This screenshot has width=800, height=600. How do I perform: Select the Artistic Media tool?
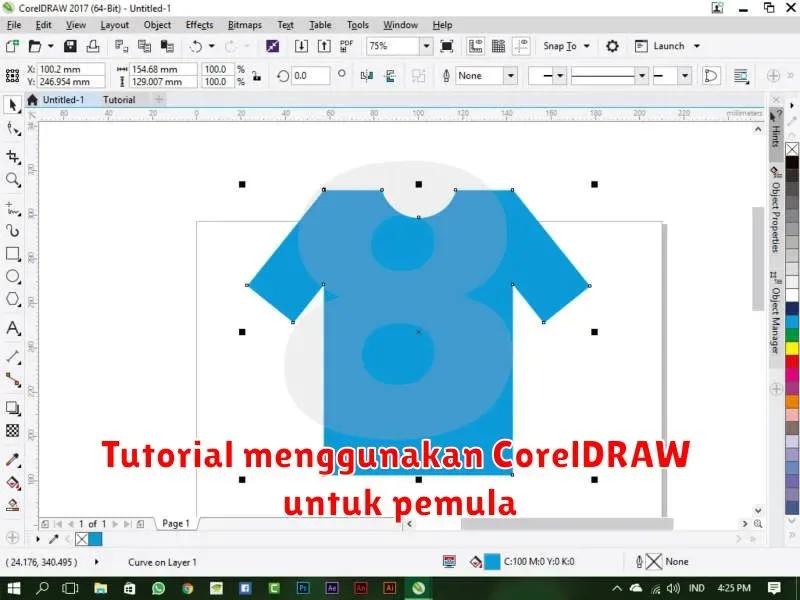[13, 231]
